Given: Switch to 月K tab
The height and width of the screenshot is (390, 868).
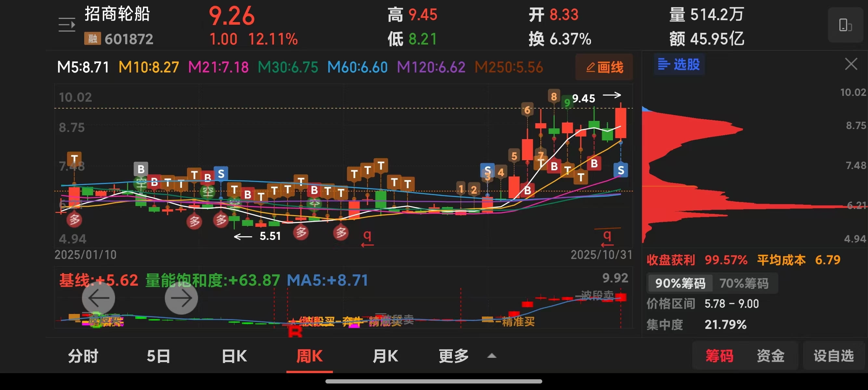Looking at the screenshot, I should 385,356.
